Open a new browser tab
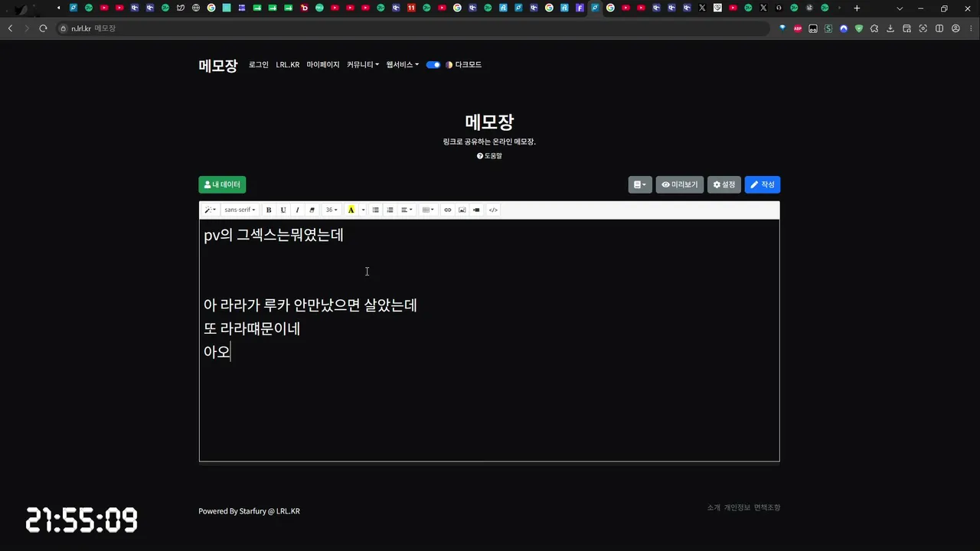980x551 pixels. (857, 8)
